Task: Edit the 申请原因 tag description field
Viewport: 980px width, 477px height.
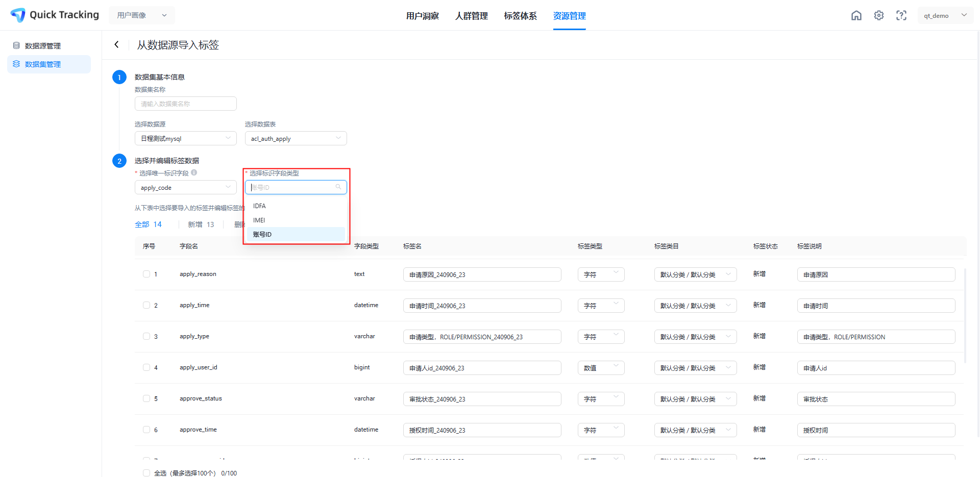Action: click(x=876, y=274)
